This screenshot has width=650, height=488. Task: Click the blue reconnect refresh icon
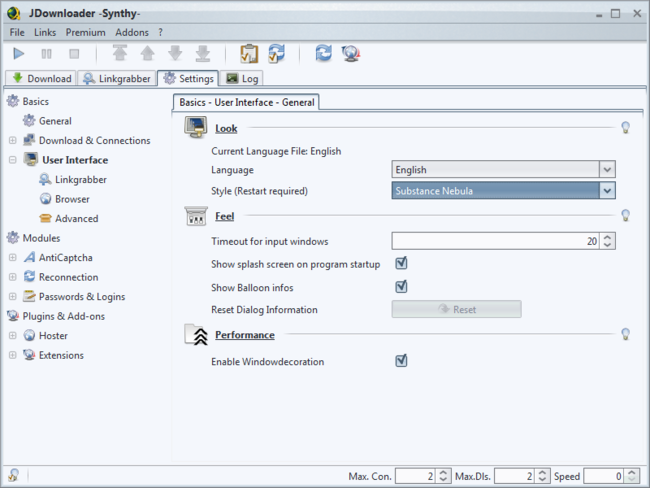pos(323,53)
